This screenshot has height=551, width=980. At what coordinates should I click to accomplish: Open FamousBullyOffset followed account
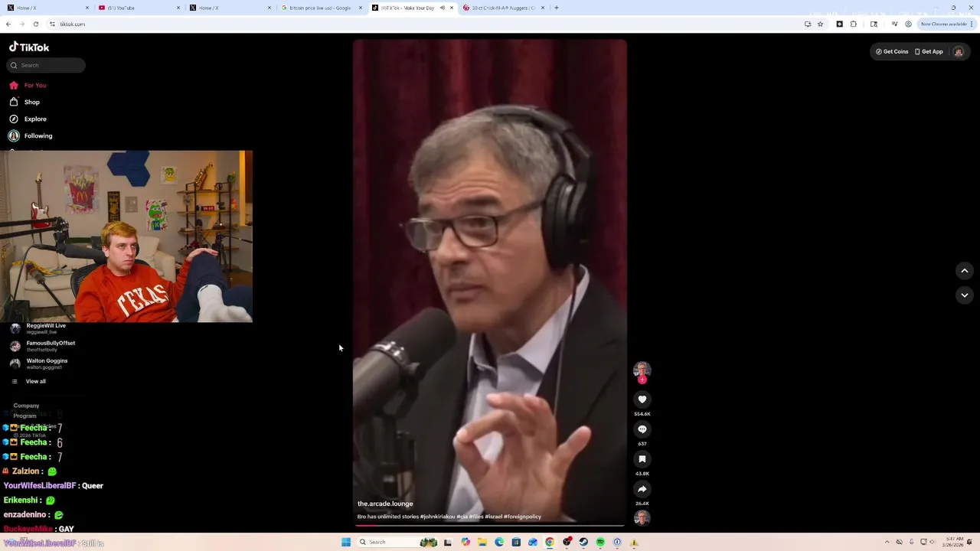click(43, 346)
